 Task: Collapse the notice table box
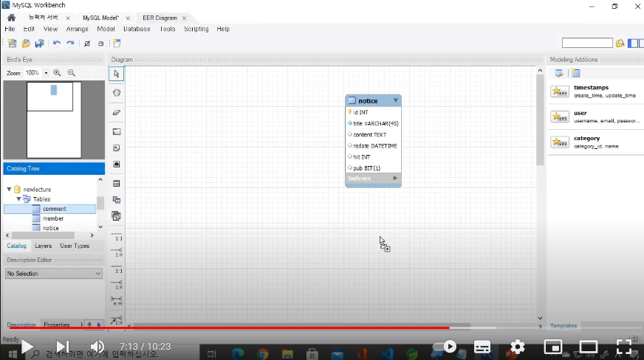[396, 100]
